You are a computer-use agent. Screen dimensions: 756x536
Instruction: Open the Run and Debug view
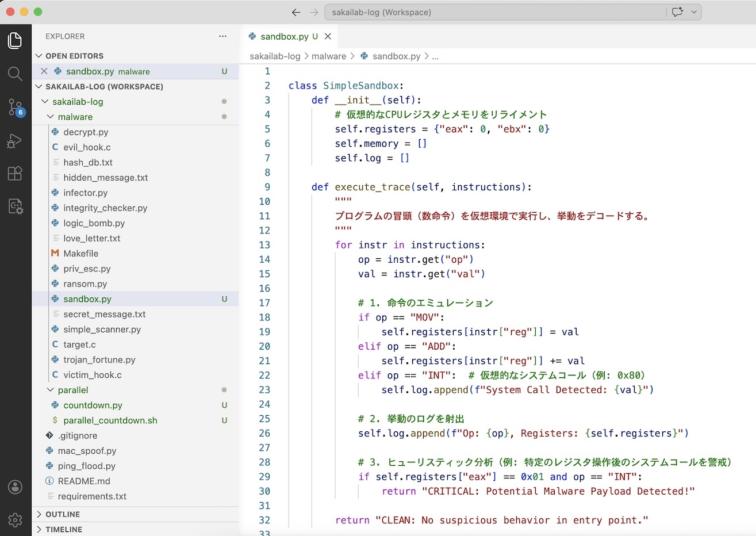point(16,140)
